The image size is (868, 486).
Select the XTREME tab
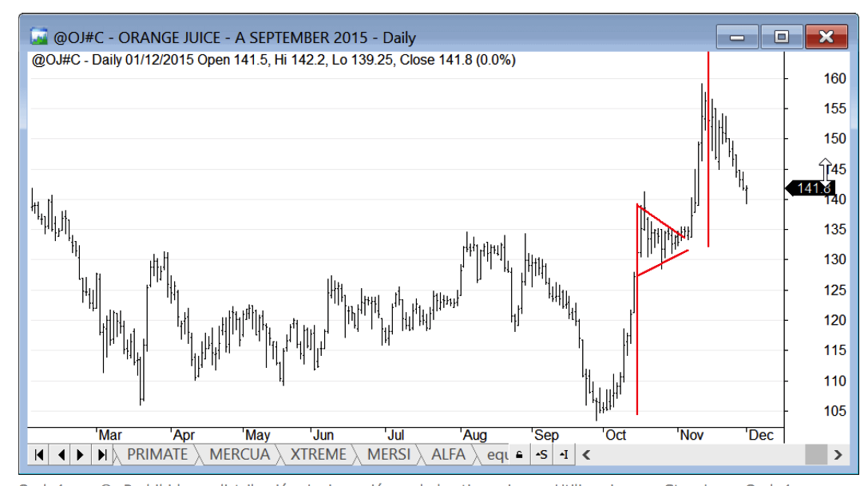pos(319,454)
